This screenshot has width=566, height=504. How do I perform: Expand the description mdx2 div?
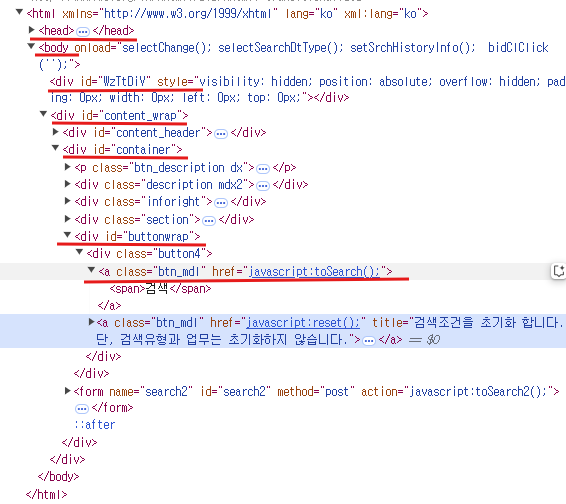tap(68, 184)
